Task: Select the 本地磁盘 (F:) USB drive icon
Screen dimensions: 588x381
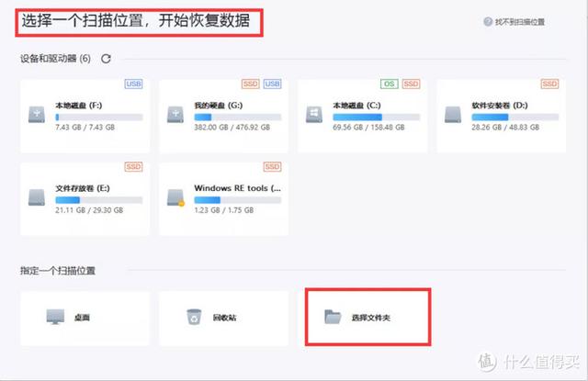Action: tap(37, 115)
